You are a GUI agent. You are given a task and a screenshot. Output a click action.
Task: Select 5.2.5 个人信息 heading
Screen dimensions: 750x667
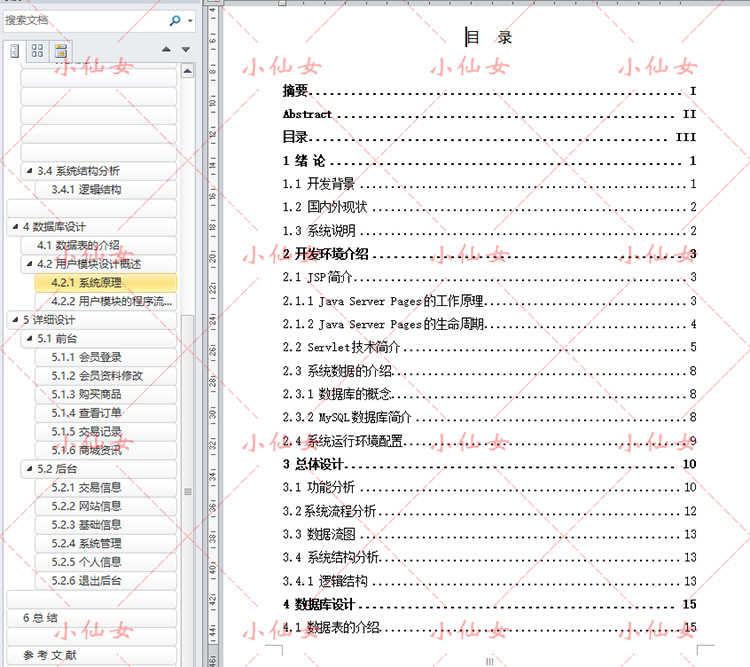click(105, 562)
